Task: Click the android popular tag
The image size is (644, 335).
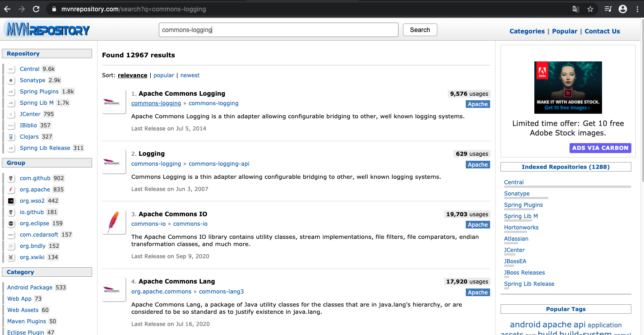Action: click(x=525, y=325)
